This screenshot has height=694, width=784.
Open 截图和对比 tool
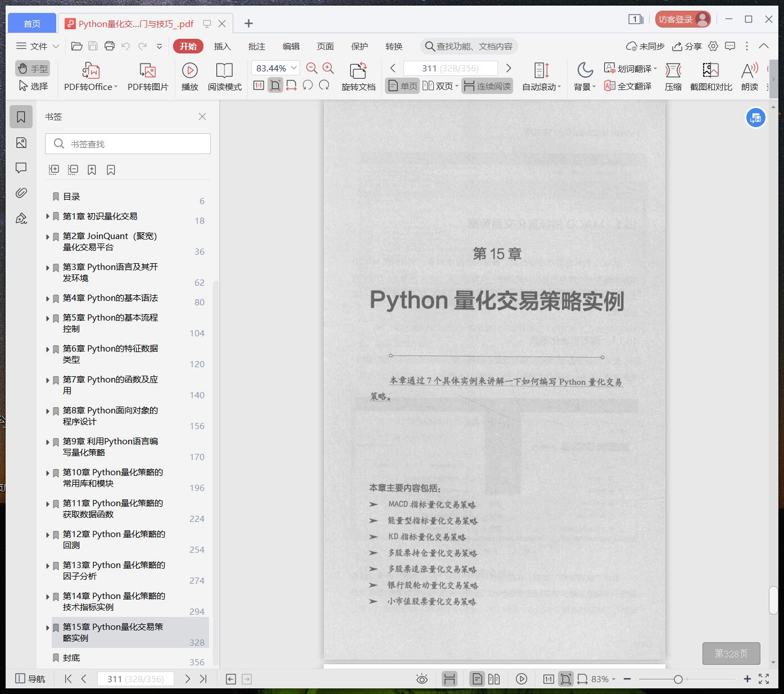pyautogui.click(x=711, y=77)
